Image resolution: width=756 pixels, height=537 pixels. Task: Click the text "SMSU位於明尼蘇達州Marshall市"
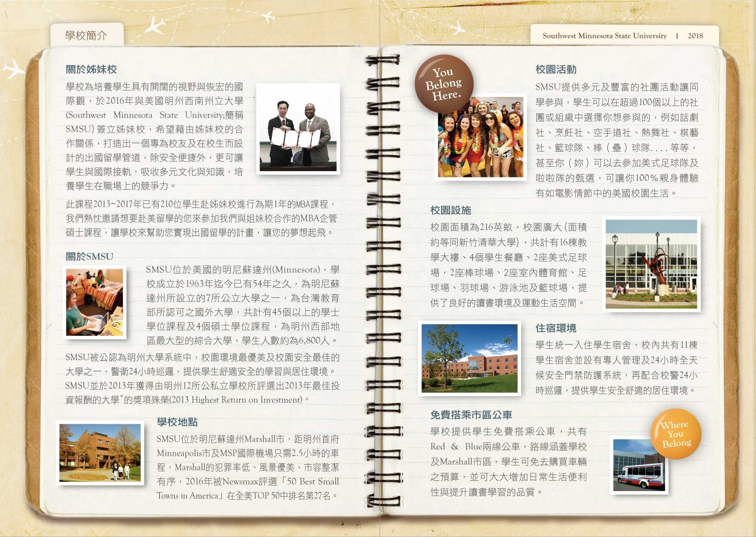[x=221, y=439]
